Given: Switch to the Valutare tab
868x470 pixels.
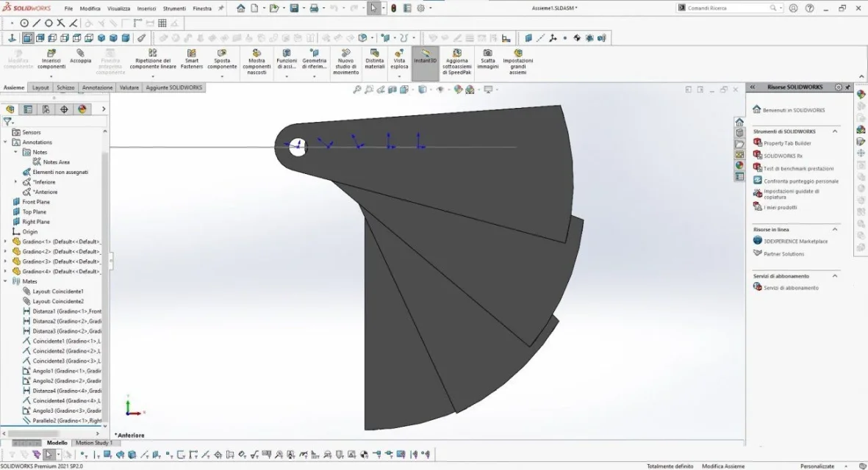Looking at the screenshot, I should [129, 87].
